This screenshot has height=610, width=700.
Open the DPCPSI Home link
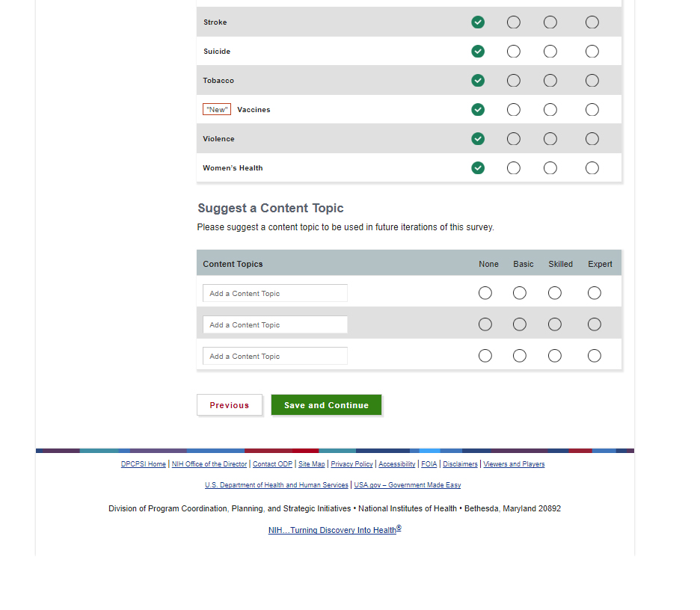(144, 464)
